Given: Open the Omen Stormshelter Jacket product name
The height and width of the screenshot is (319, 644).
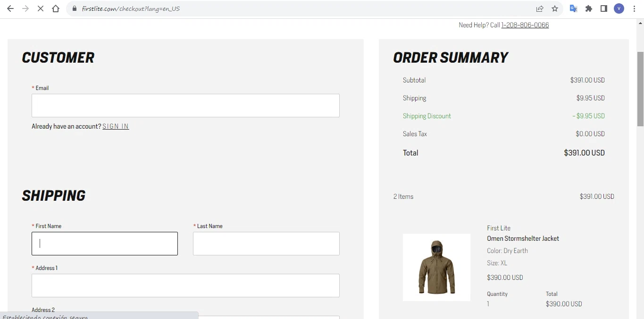Looking at the screenshot, I should click(523, 238).
